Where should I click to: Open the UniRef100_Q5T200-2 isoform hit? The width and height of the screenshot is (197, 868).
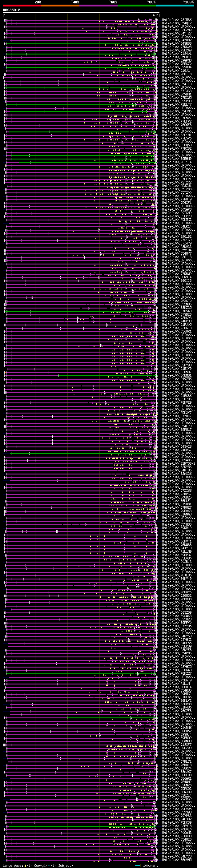179,189
